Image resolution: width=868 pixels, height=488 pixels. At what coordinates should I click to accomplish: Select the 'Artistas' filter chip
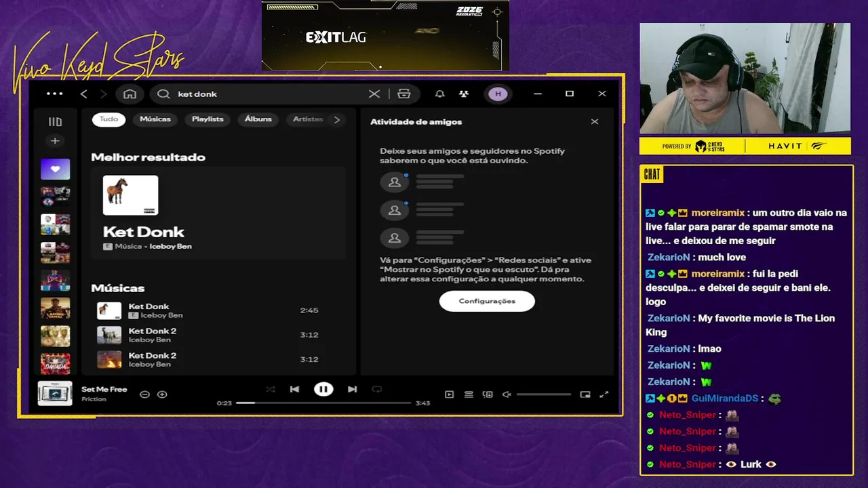(307, 119)
